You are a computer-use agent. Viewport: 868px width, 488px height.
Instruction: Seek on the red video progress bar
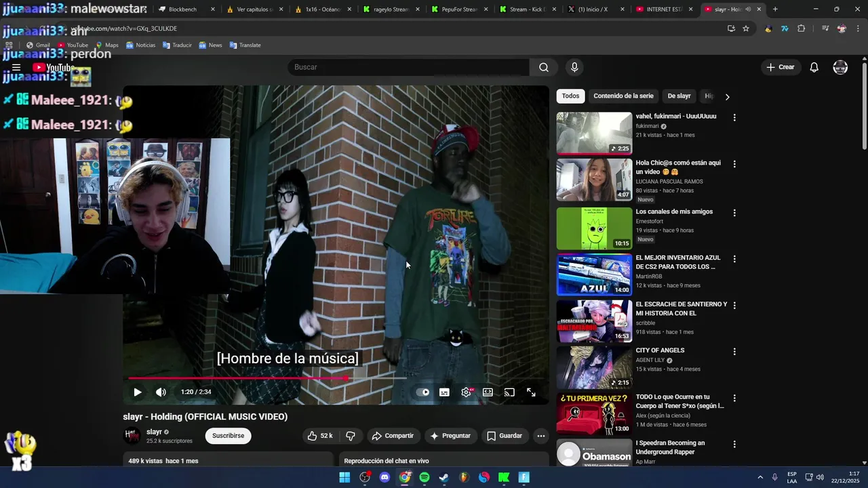pyautogui.click(x=336, y=378)
